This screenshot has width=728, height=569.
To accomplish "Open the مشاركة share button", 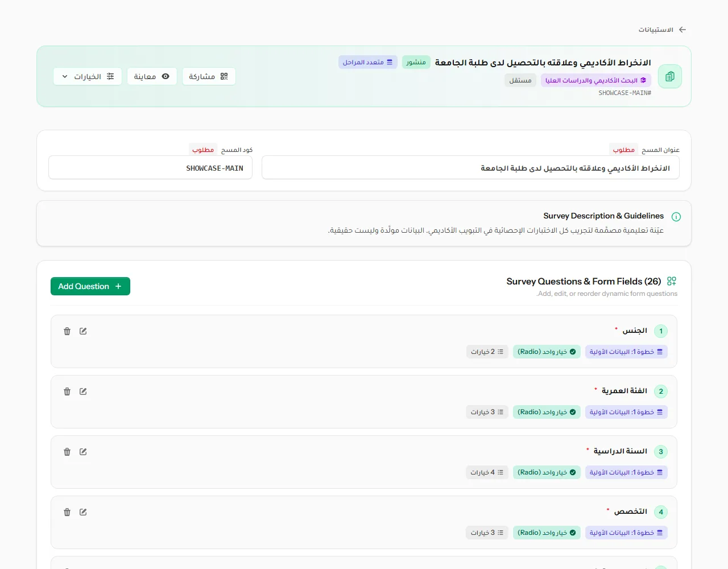I will pos(209,76).
